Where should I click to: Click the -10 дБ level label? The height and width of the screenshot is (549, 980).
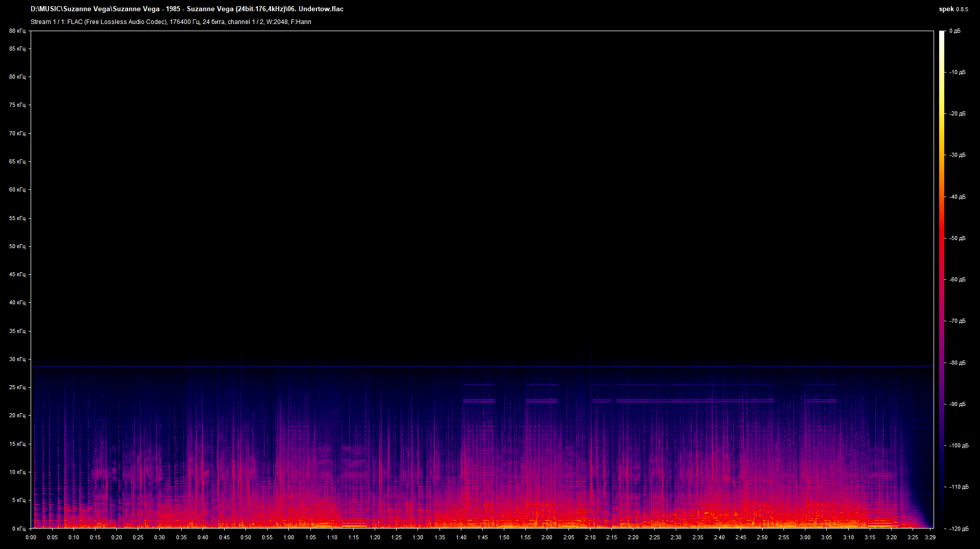click(x=958, y=73)
